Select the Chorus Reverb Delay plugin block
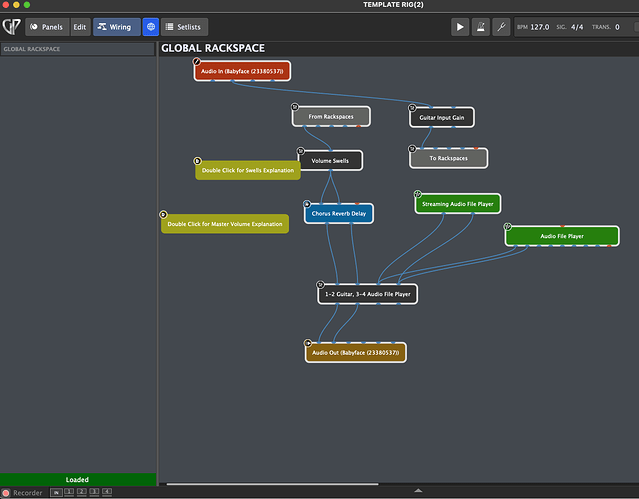Viewport: 639px width, 499px height. (x=338, y=213)
